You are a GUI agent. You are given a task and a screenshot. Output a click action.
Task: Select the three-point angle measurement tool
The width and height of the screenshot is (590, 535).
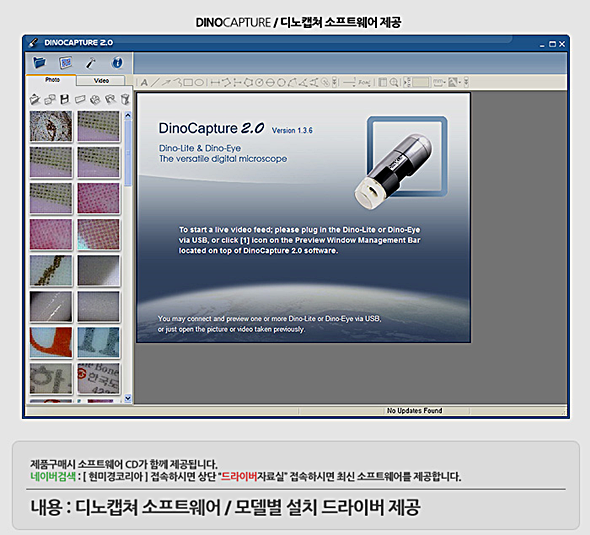click(x=303, y=82)
